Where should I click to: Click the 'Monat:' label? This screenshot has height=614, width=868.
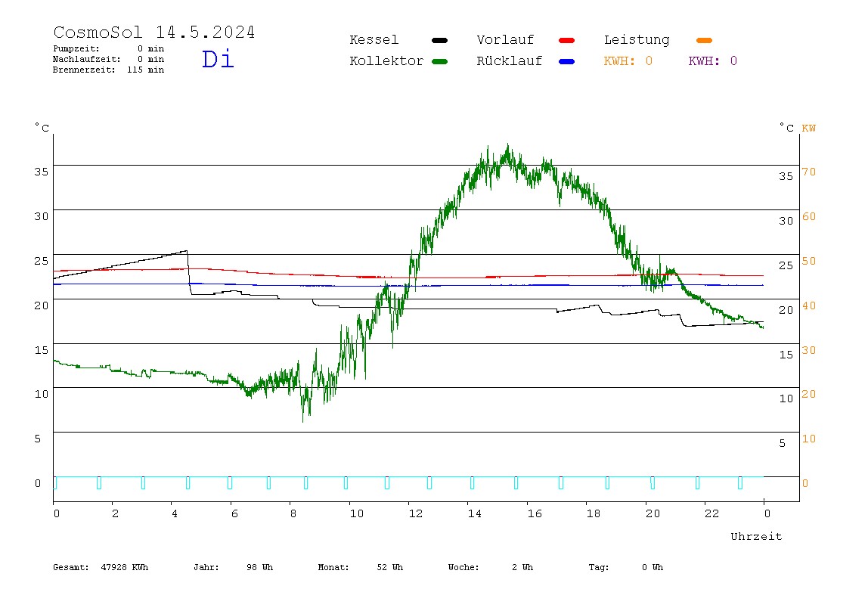coord(333,567)
